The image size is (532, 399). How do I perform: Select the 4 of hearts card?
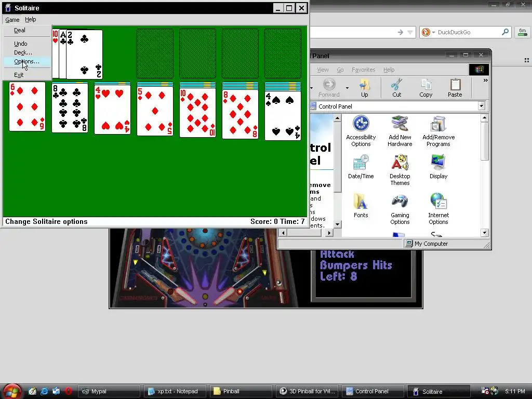pos(112,109)
